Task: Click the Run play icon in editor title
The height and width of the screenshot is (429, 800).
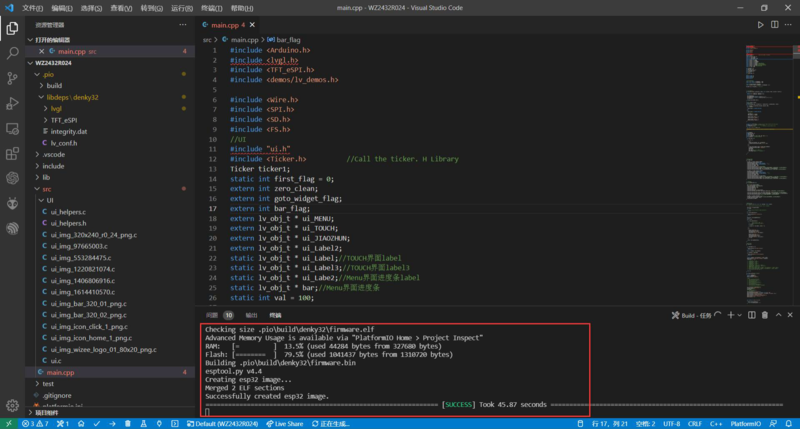Action: pyautogui.click(x=760, y=24)
